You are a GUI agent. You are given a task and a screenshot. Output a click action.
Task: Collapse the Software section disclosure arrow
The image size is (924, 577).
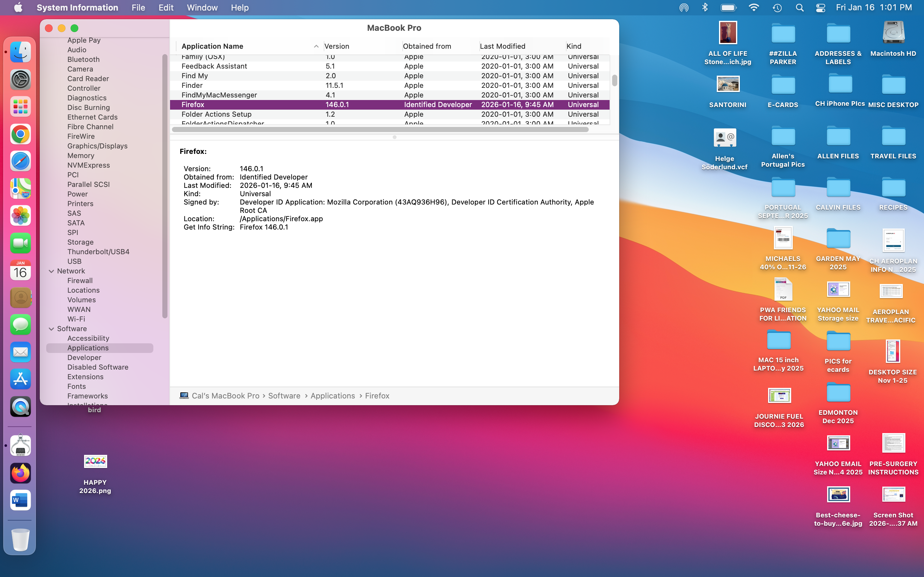pos(51,329)
